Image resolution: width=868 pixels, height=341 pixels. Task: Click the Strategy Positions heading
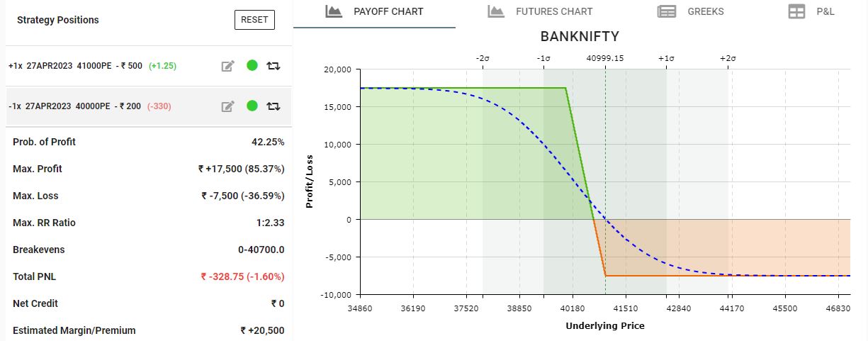pos(58,20)
